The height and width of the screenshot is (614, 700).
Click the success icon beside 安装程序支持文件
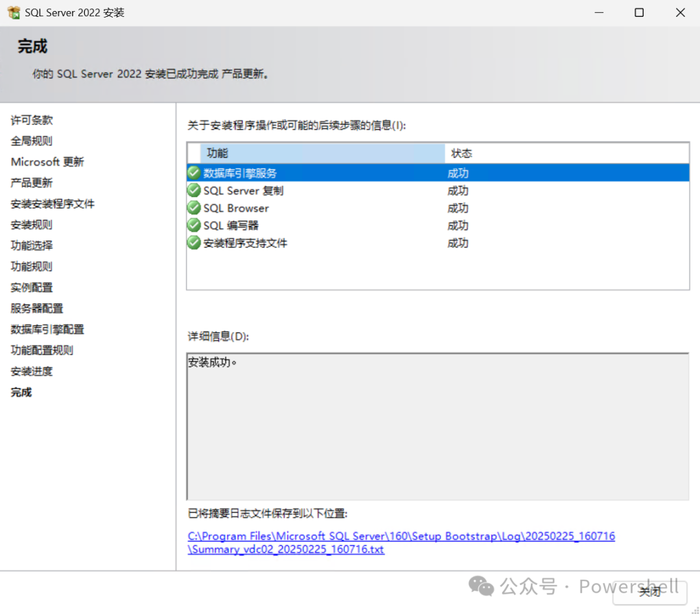pos(194,243)
